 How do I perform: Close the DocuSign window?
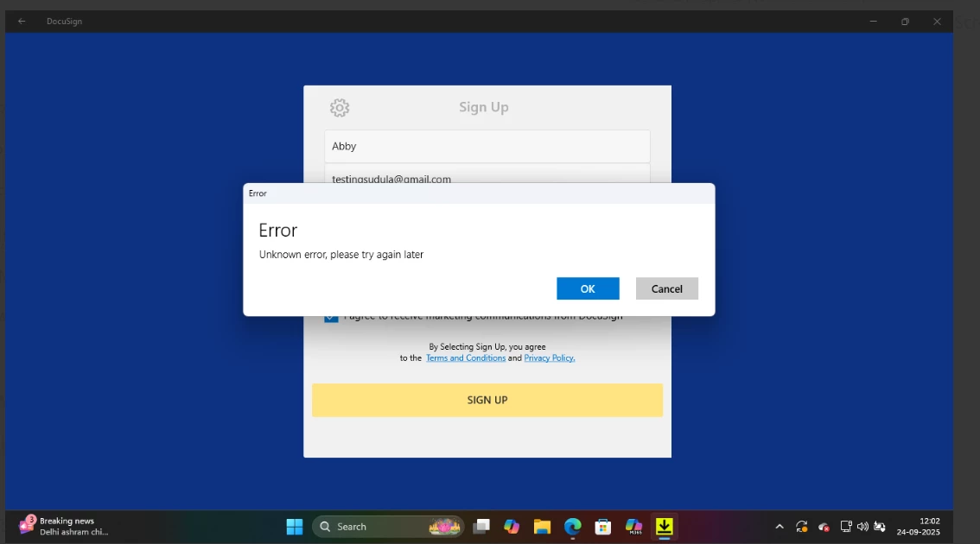click(937, 22)
